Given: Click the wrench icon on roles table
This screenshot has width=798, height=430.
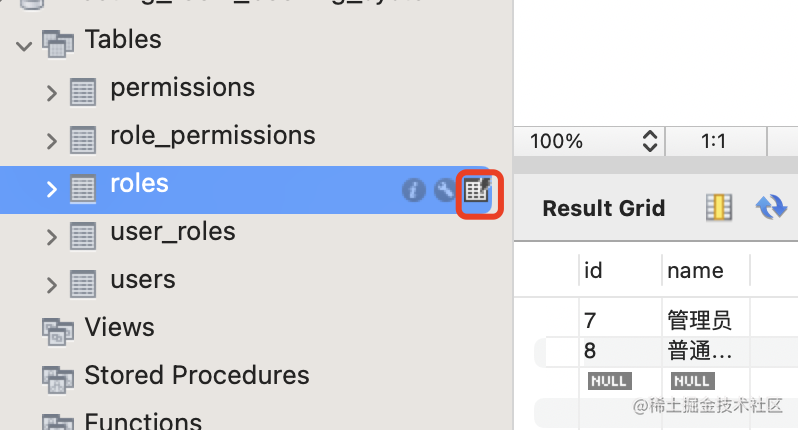Looking at the screenshot, I should point(445,190).
